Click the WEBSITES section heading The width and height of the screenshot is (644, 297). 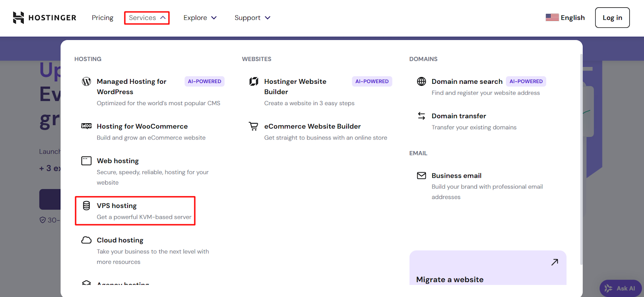[256, 59]
